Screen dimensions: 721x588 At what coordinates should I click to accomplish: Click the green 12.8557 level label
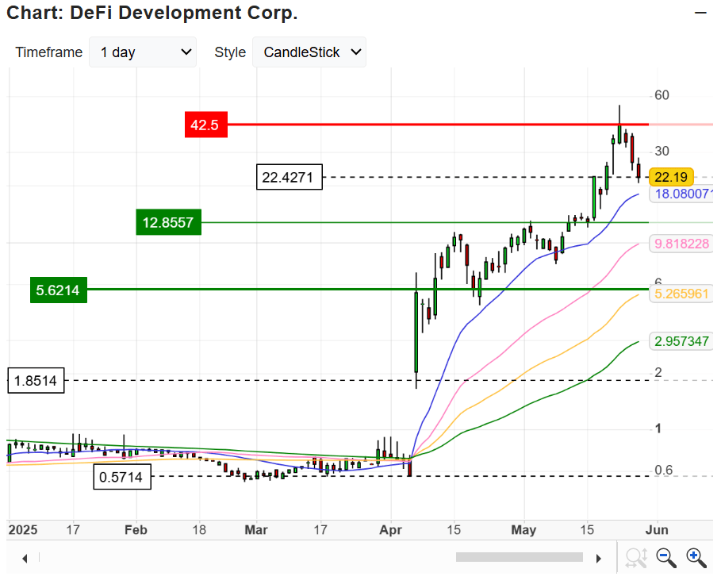point(168,222)
